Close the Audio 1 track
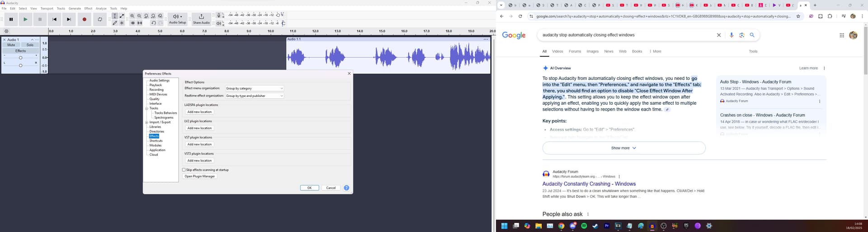Screen dimensions: 868x232 click(x=5, y=40)
